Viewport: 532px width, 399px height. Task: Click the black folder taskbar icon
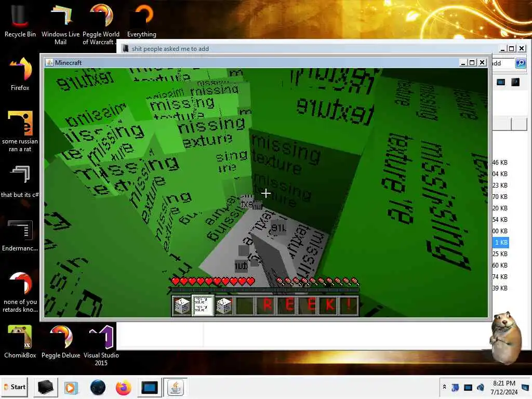point(45,388)
